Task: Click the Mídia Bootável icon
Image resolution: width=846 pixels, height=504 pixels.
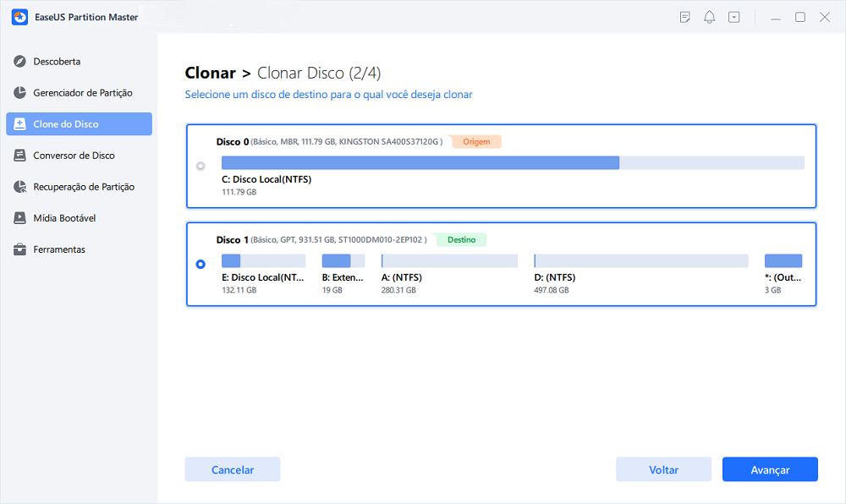Action: (x=20, y=218)
